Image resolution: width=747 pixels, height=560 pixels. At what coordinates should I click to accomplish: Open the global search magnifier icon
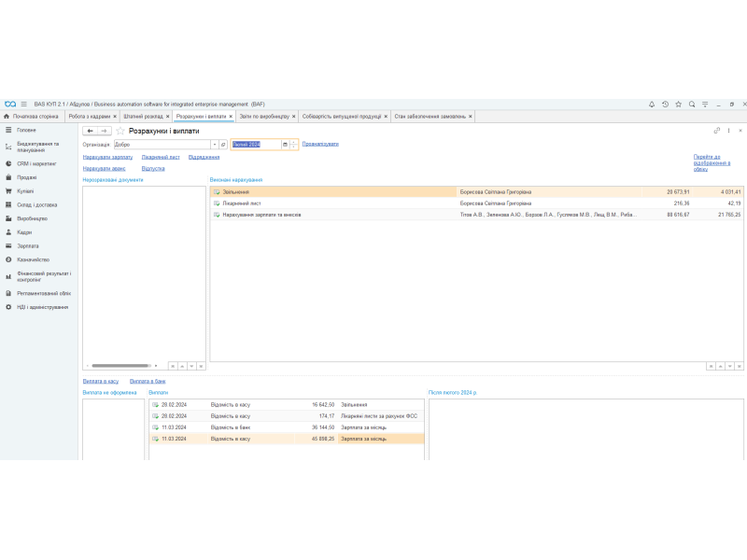pos(692,105)
